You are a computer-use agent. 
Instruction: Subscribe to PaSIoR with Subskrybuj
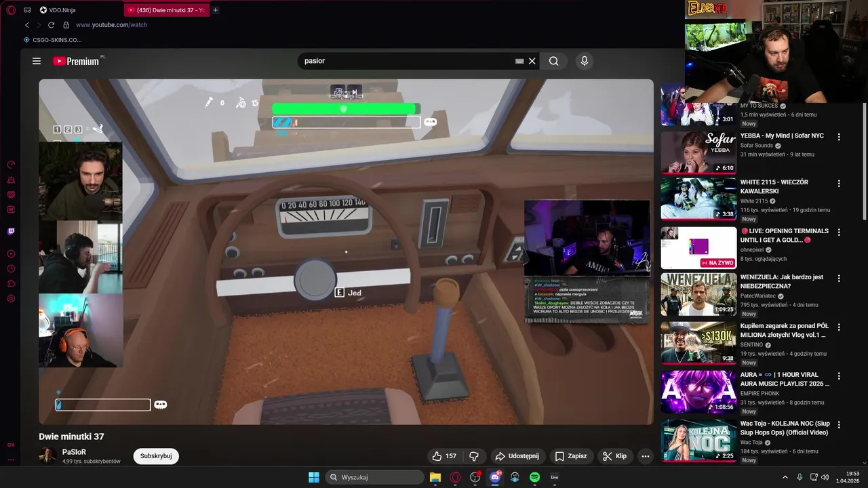(156, 456)
